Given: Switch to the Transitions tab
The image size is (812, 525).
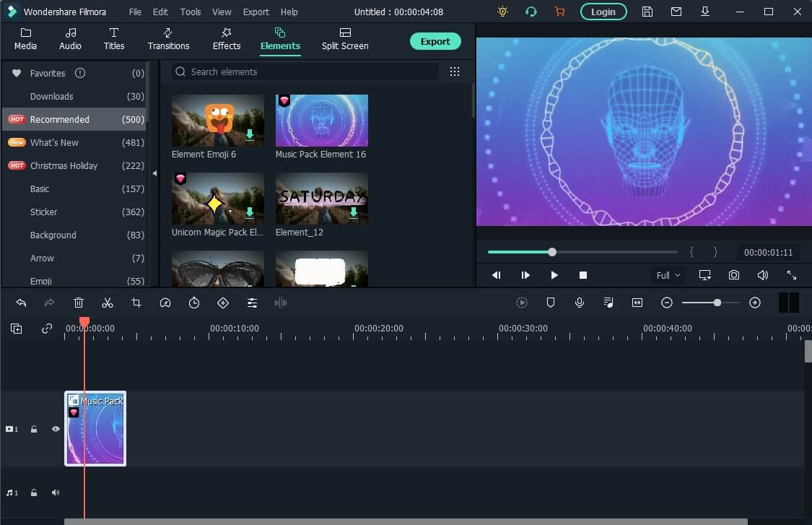Looking at the screenshot, I should pos(168,39).
